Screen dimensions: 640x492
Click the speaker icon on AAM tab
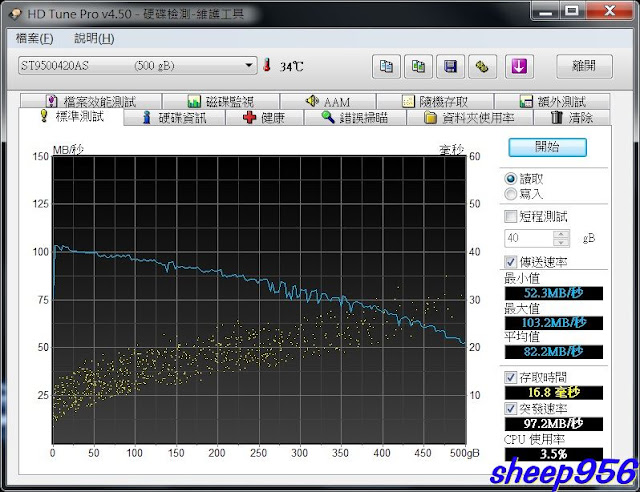[312, 101]
